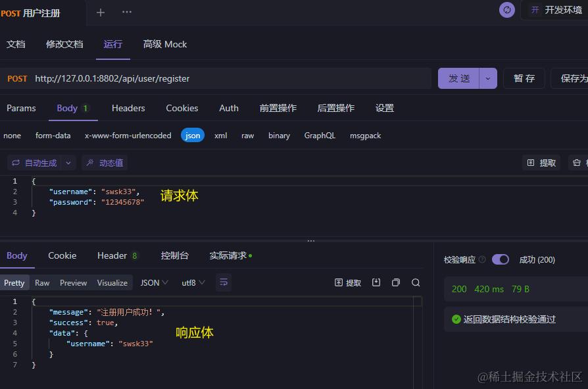The width and height of the screenshot is (588, 389).
Task: Click the "swsk33" username value in request body
Action: coord(118,192)
